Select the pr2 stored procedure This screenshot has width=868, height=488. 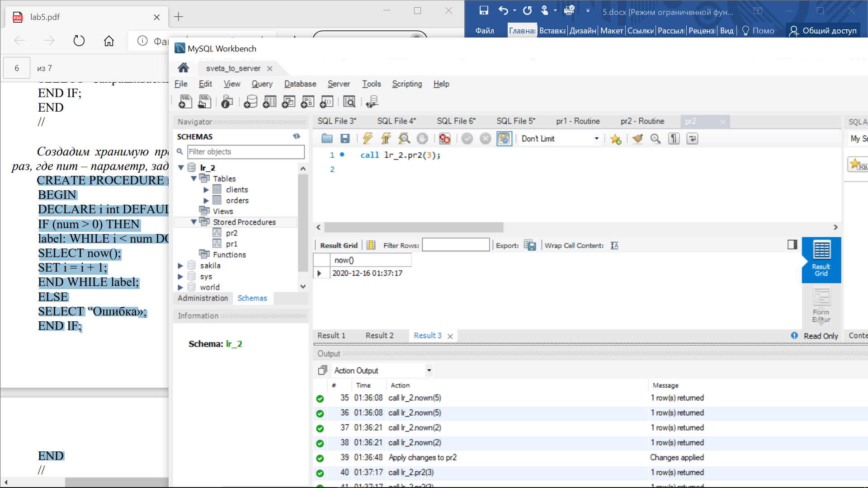(x=231, y=233)
